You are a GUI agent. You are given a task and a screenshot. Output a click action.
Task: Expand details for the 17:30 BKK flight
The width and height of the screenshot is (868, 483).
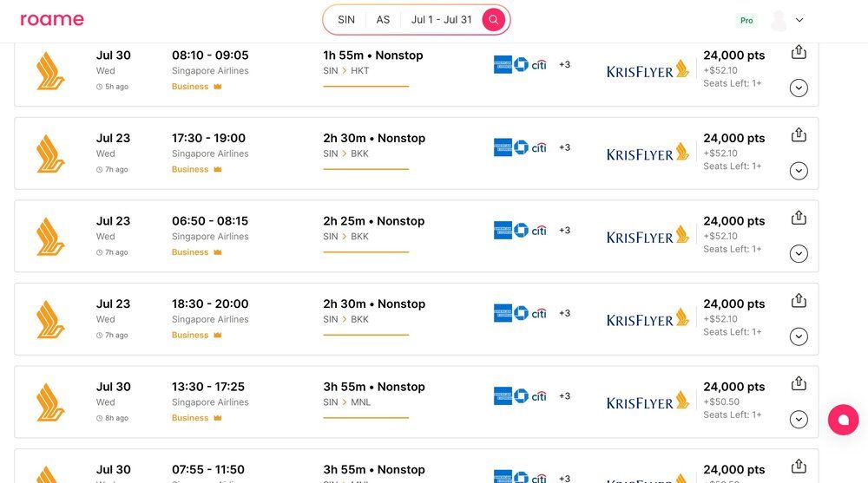click(x=799, y=171)
